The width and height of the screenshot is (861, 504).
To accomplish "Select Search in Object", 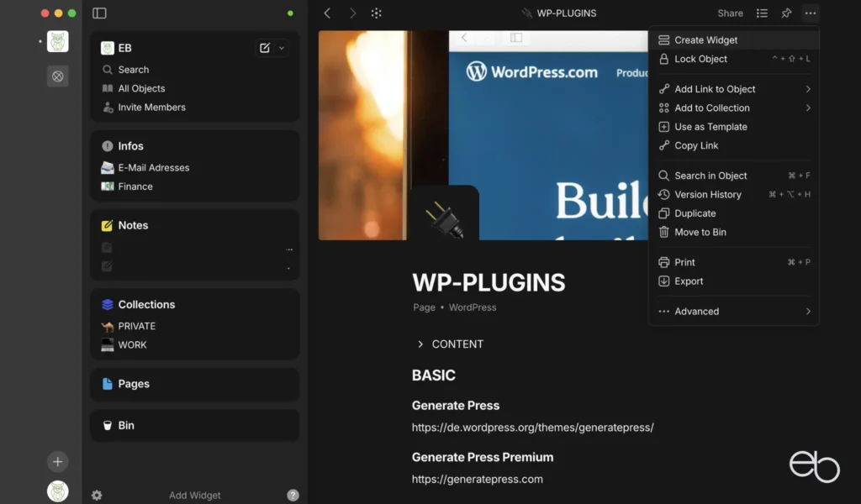I will tap(733, 176).
